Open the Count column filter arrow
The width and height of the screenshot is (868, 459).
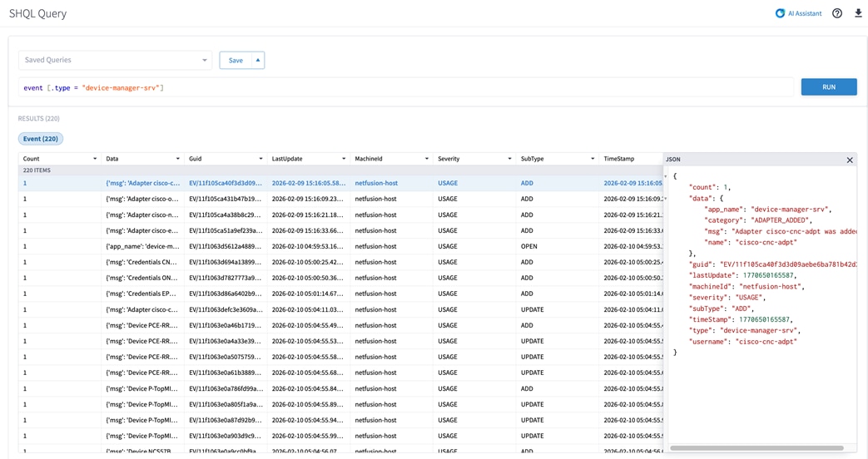(95, 159)
